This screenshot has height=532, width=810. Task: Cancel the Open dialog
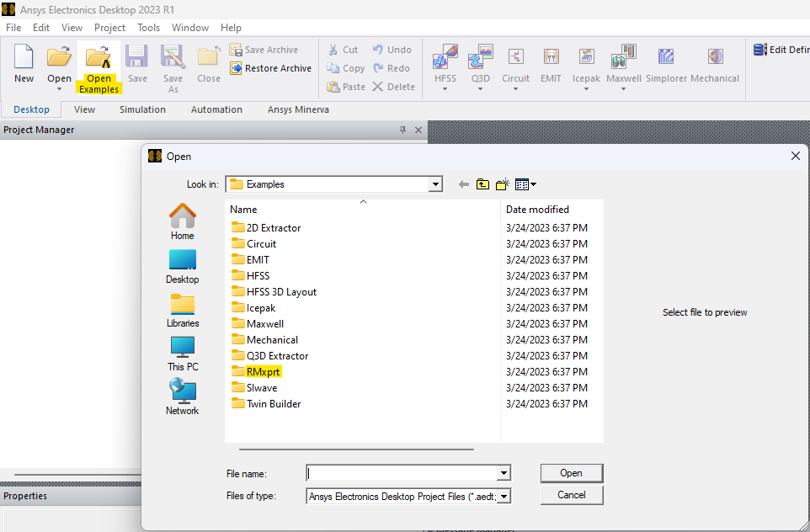(571, 495)
